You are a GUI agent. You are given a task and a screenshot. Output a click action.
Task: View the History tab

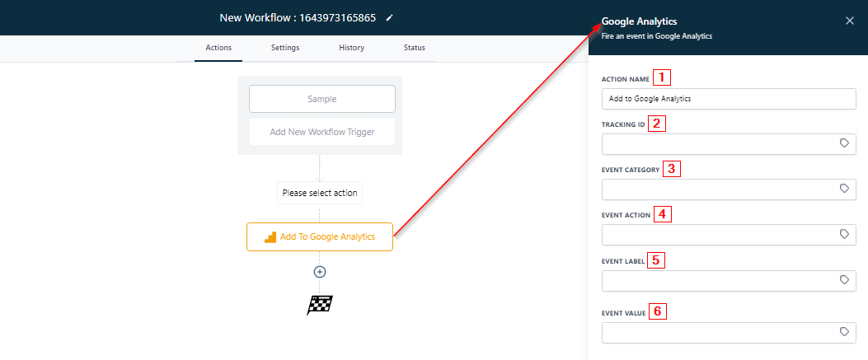(x=351, y=48)
